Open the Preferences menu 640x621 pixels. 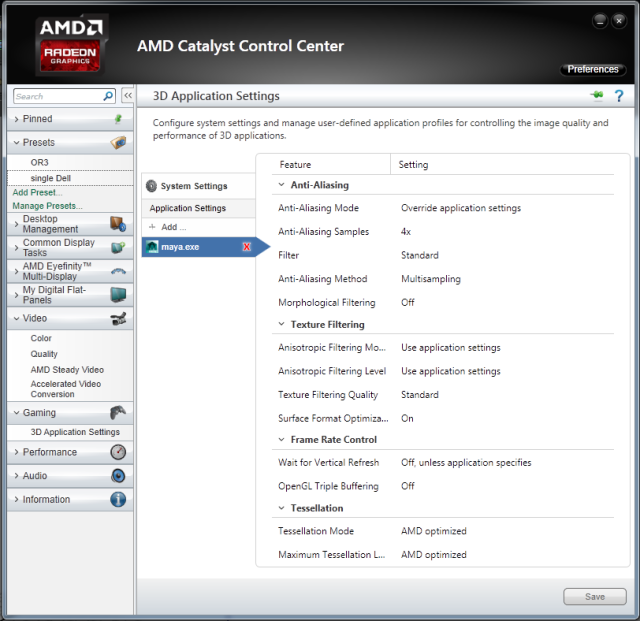pos(593,69)
